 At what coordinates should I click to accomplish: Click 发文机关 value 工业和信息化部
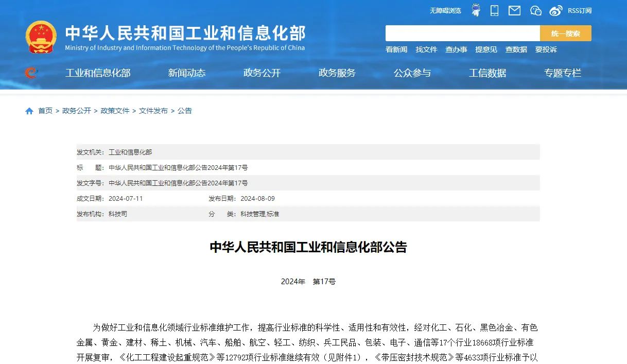coord(130,152)
